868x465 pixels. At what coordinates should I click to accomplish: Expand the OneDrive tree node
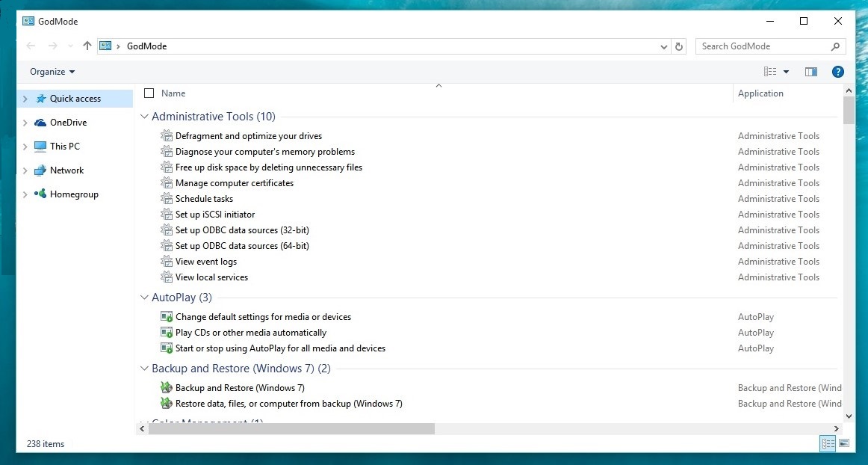pos(25,123)
